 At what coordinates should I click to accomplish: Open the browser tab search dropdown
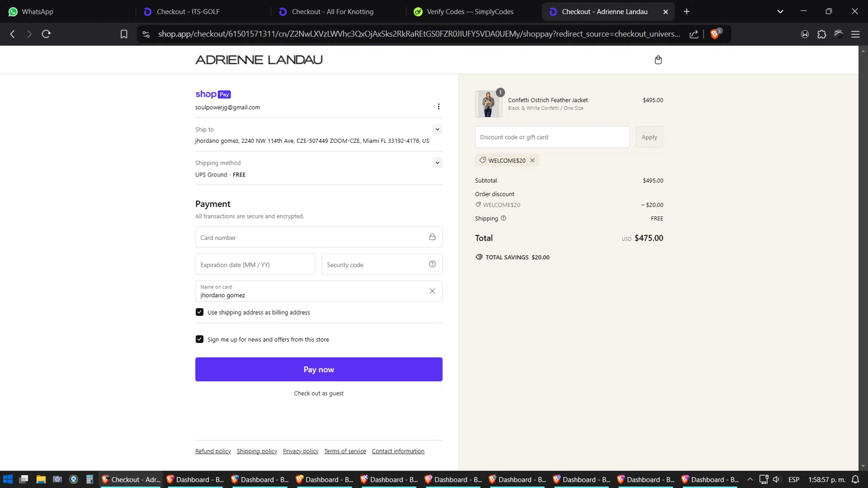(x=780, y=12)
